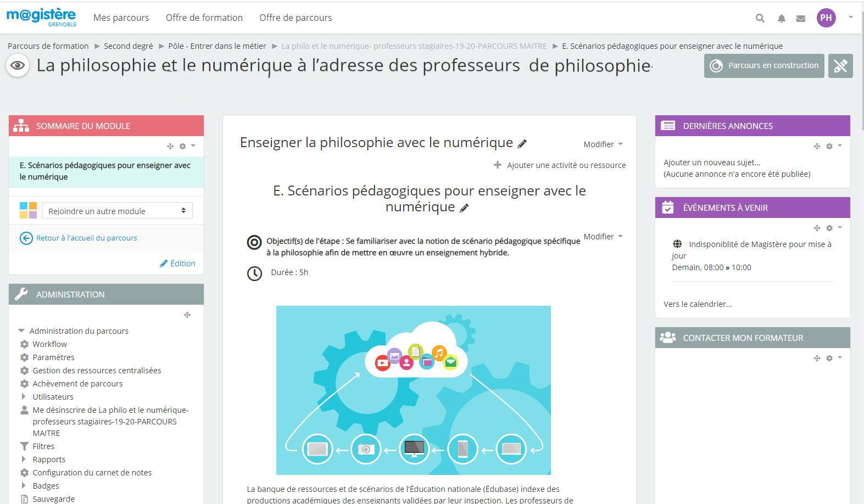
Task: Click 'Ajouter une activité ou ressource'
Action: 566,165
